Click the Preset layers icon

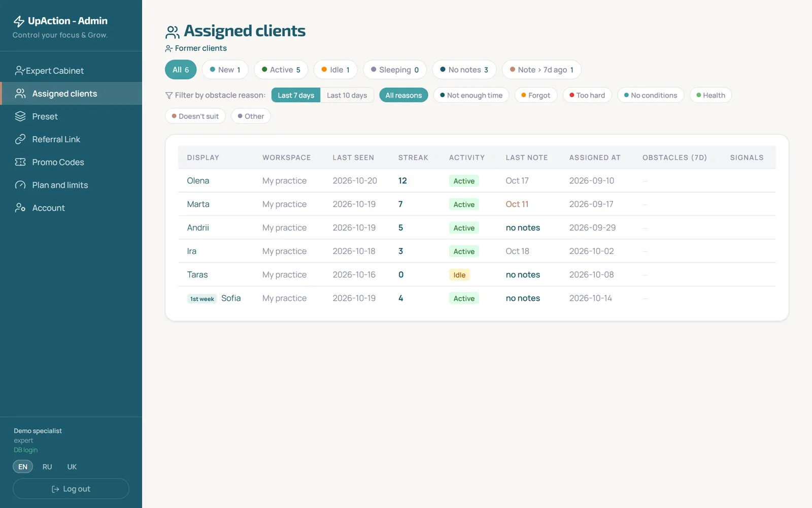20,116
